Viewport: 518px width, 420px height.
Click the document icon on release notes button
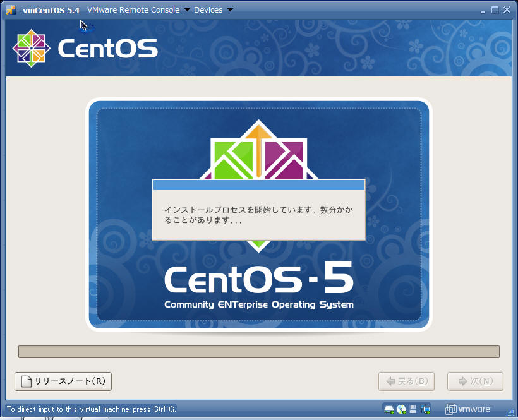26,381
